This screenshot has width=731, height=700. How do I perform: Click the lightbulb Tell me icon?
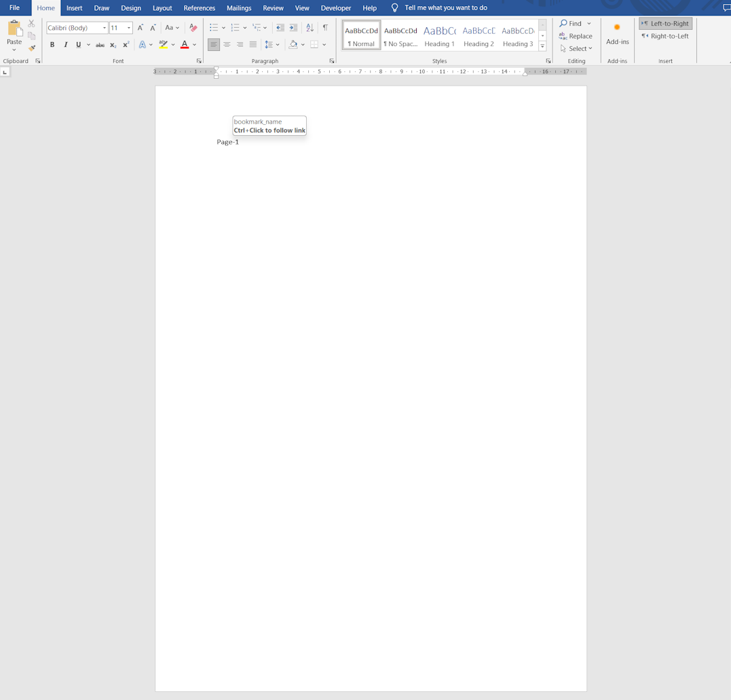(x=394, y=8)
